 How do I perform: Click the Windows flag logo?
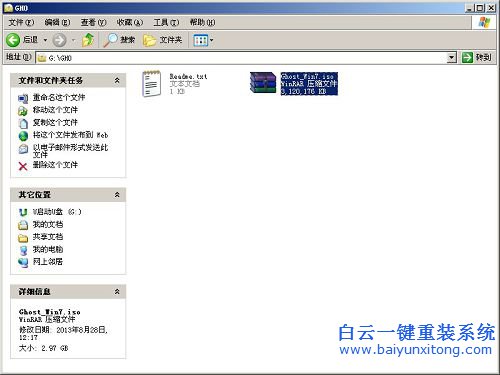[x=484, y=22]
